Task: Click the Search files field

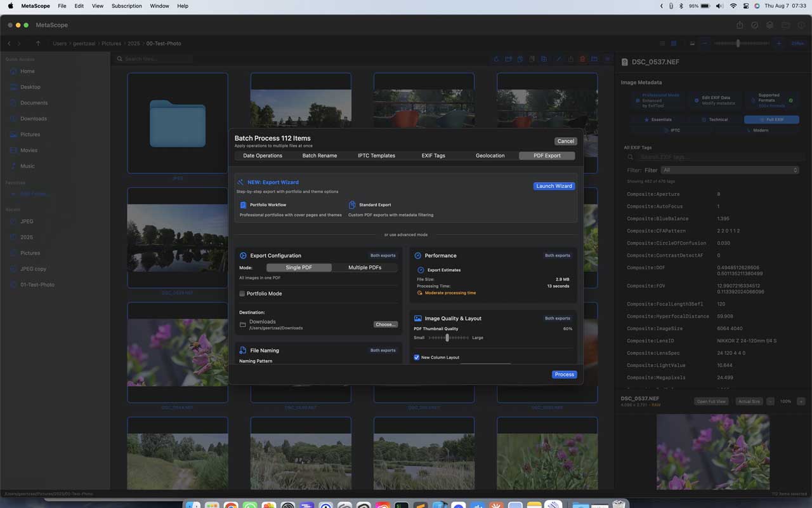Action: [x=154, y=59]
